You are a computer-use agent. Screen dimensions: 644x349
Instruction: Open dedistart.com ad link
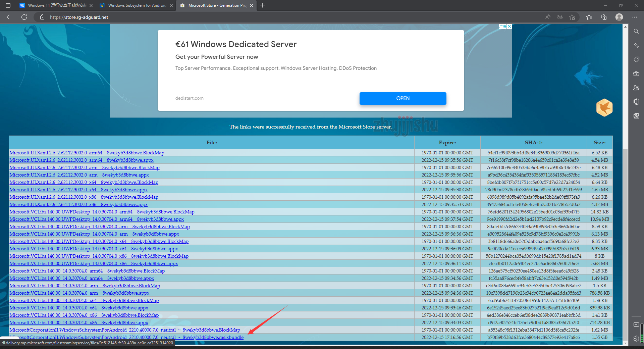coord(190,98)
